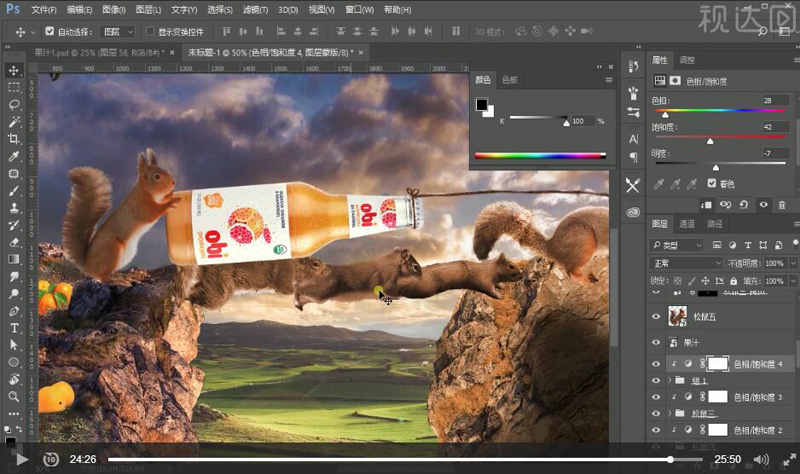This screenshot has width=800, height=474.
Task: Expand the 松鼠三 layer group
Action: 670,413
